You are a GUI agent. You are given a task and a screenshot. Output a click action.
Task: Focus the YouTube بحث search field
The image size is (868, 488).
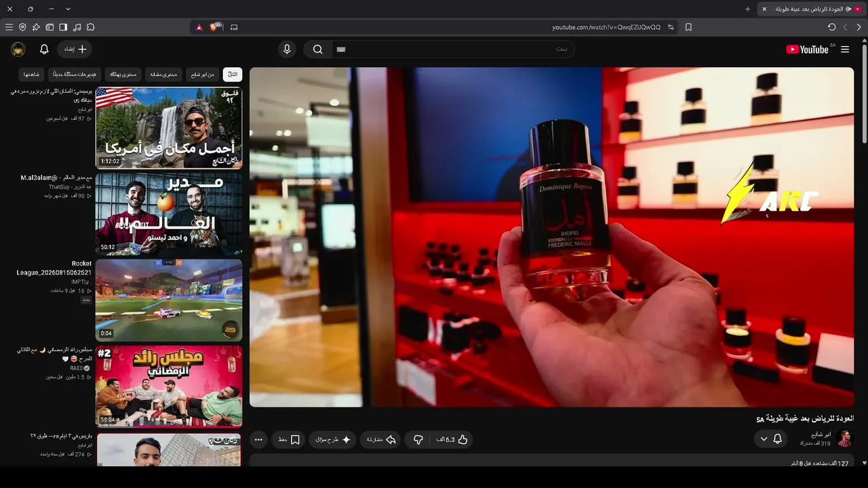point(453,49)
